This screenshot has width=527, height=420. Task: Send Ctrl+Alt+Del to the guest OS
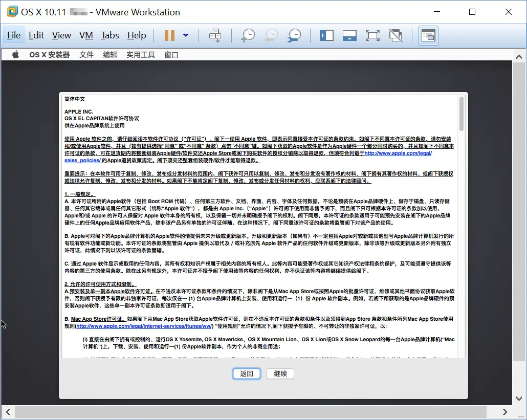click(x=215, y=35)
